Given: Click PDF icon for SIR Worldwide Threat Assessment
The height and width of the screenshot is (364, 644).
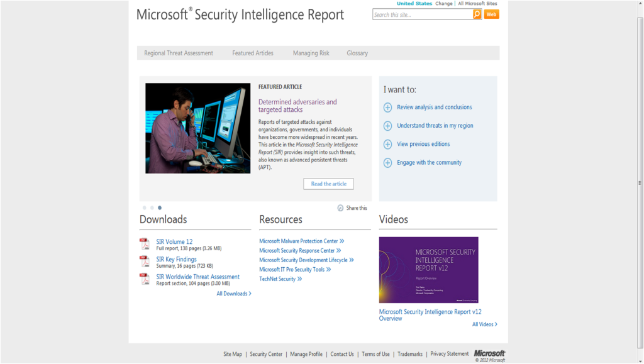Looking at the screenshot, I should [145, 279].
